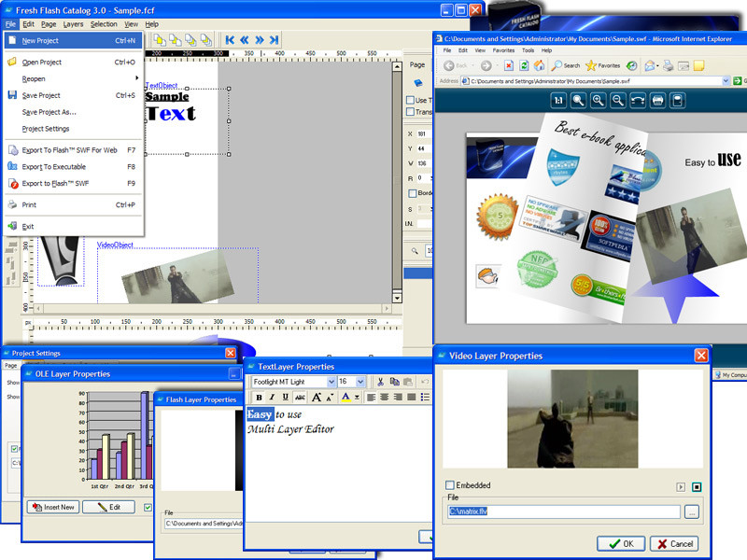Toggle checkbox beside Edit button in OLE Layer Properties

148,508
